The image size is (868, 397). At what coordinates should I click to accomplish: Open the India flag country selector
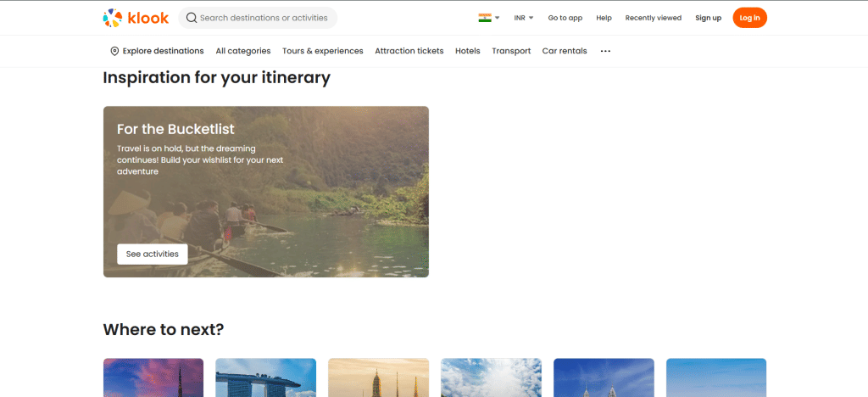(488, 18)
